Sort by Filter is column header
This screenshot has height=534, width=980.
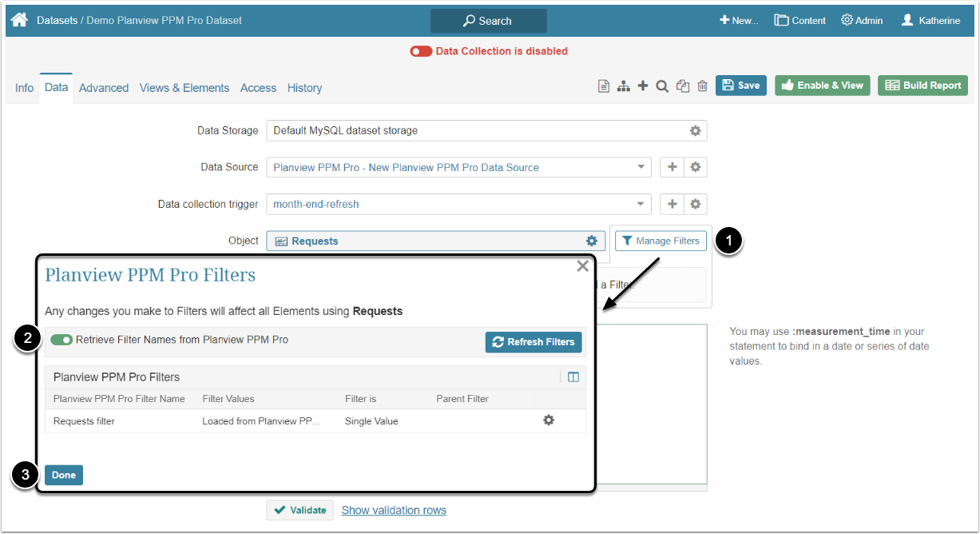coord(360,399)
